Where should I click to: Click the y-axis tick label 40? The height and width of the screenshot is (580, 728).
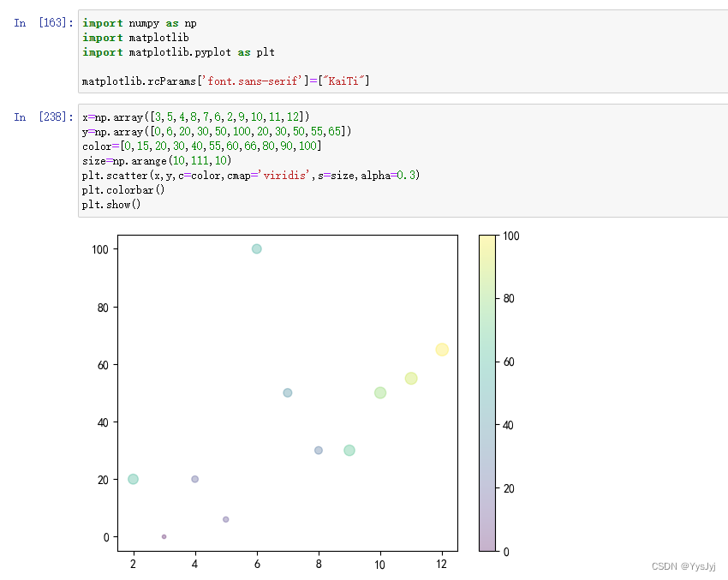[x=103, y=422]
